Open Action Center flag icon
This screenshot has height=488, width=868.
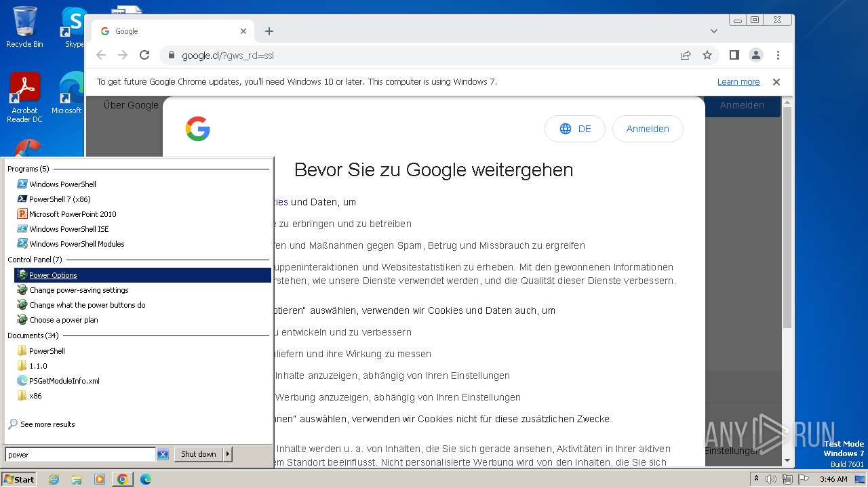click(804, 479)
